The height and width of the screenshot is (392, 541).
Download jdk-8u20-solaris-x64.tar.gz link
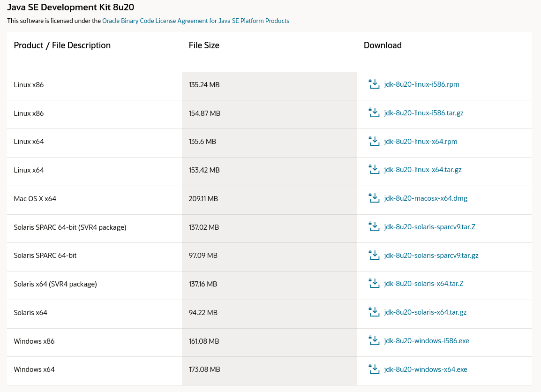point(425,312)
